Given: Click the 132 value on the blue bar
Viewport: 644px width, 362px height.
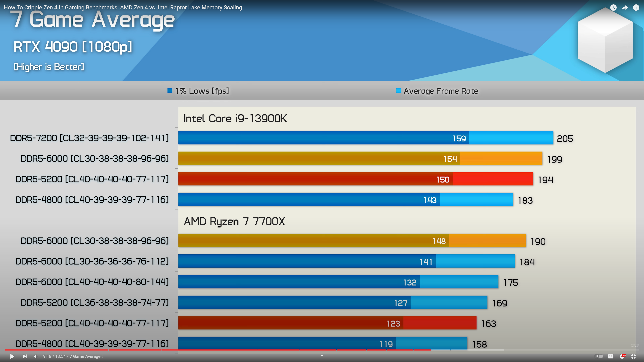Looking at the screenshot, I should [410, 283].
